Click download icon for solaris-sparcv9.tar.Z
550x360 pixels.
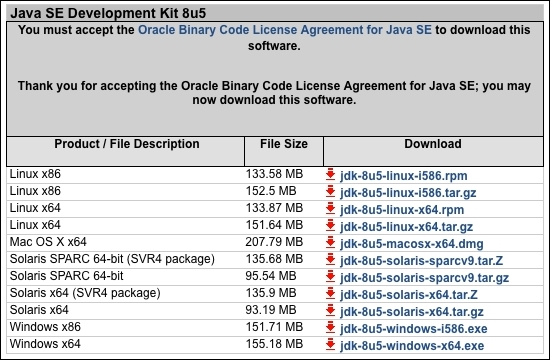(x=330, y=260)
